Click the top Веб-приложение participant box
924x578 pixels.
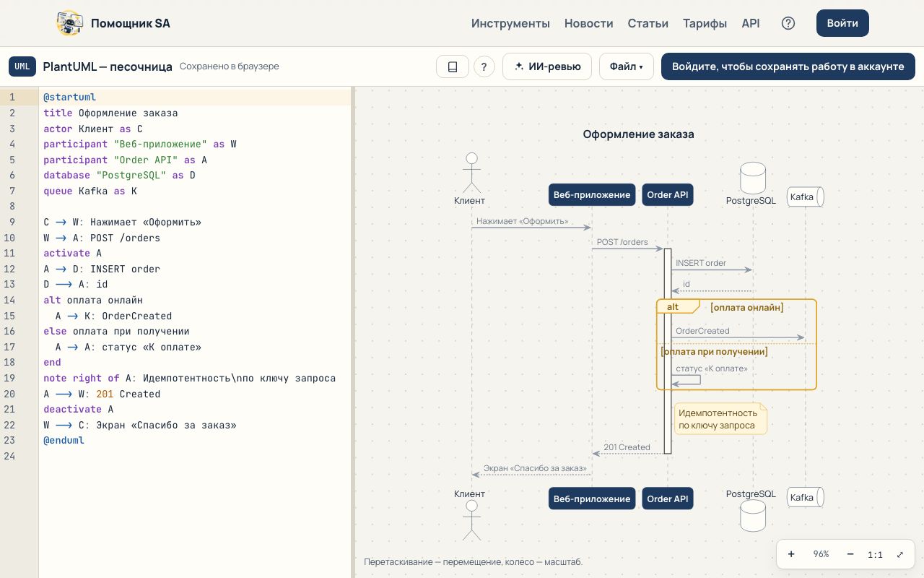[592, 195]
